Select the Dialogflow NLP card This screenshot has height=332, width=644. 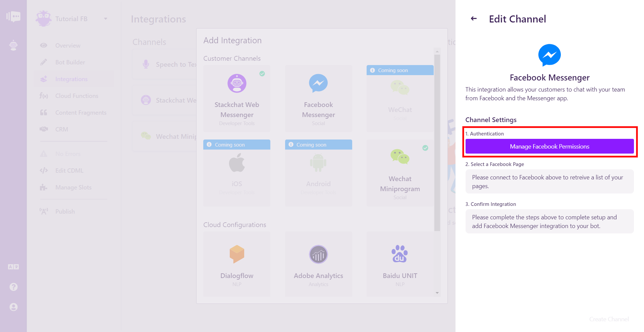pos(237,264)
